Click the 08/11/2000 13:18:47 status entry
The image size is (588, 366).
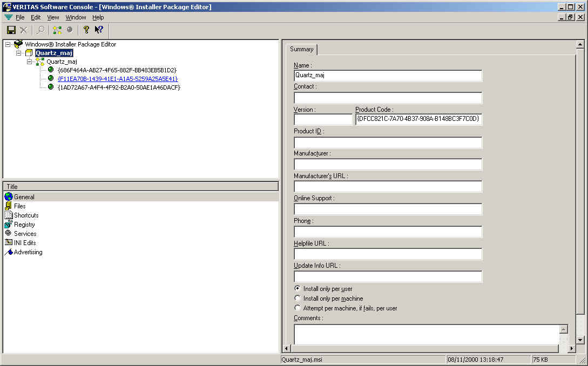476,360
